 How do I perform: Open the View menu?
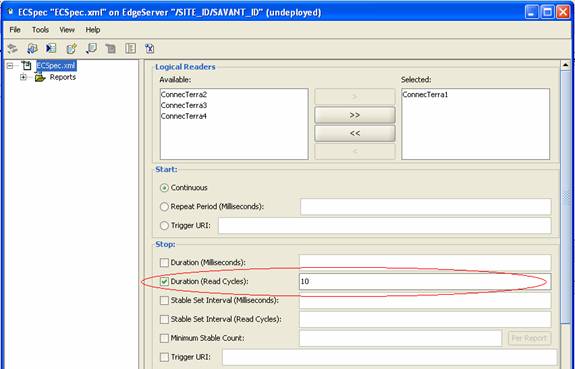[x=67, y=30]
